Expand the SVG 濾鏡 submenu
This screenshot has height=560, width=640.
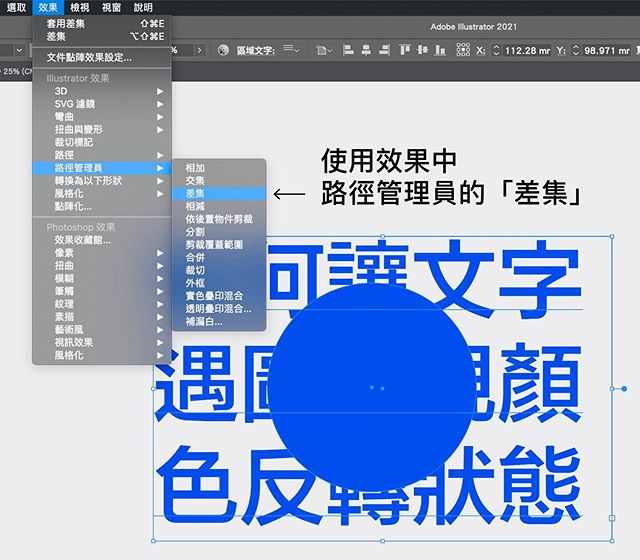point(102,104)
